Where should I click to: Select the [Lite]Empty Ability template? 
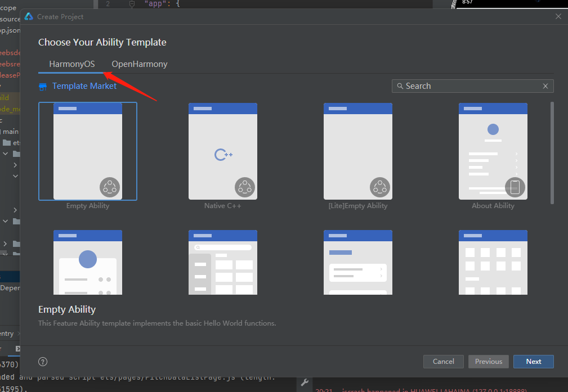tap(358, 151)
